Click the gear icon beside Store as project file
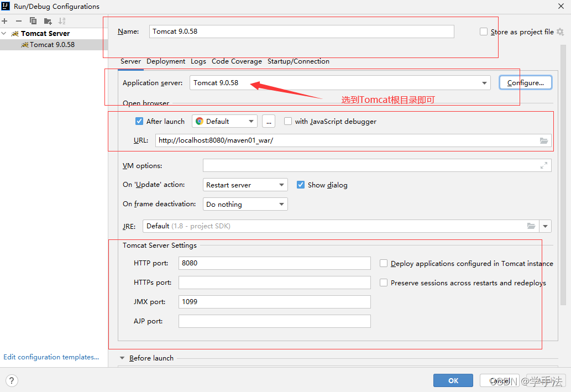This screenshot has height=392, width=571. pyautogui.click(x=560, y=32)
